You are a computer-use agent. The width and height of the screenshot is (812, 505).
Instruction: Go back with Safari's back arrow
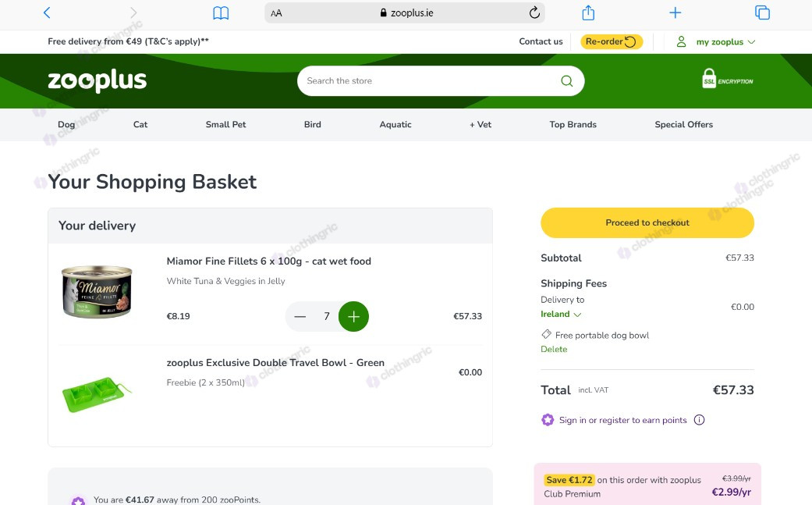47,13
